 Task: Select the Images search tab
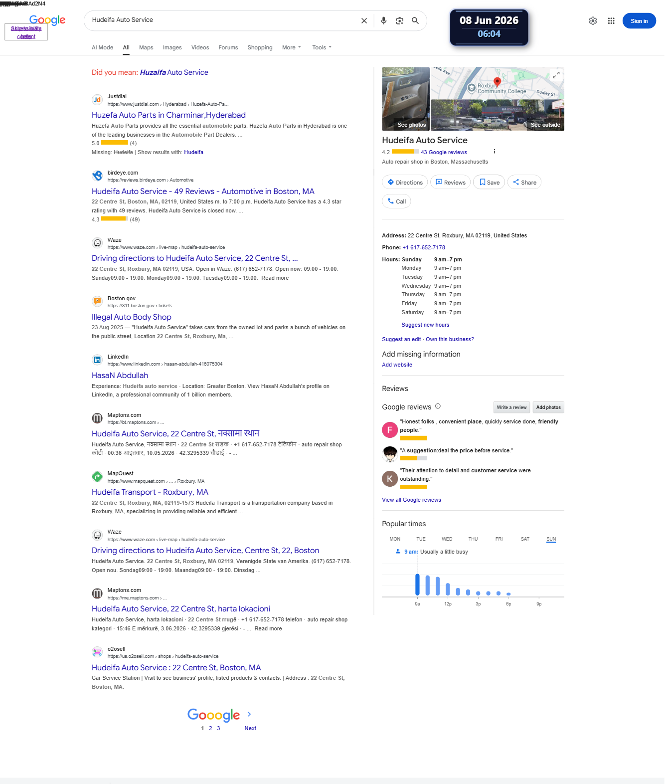tap(172, 47)
